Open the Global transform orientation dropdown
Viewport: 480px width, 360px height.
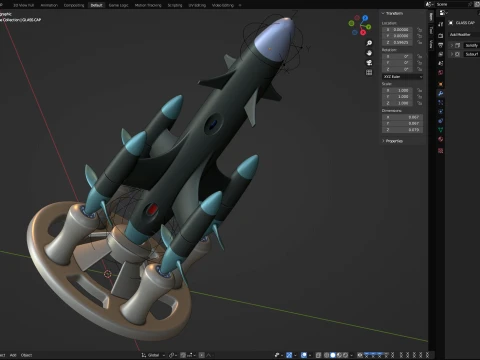pyautogui.click(x=153, y=355)
